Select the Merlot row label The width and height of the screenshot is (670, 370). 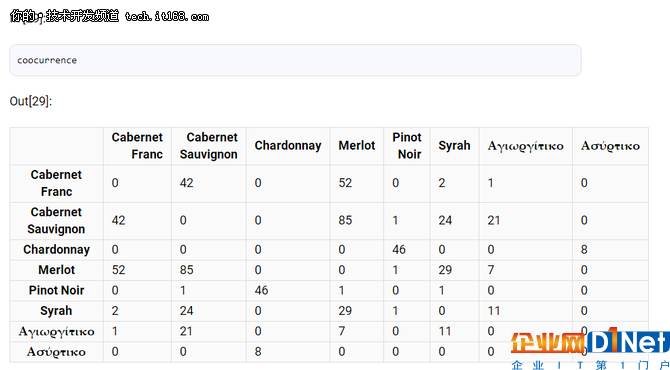(56, 270)
